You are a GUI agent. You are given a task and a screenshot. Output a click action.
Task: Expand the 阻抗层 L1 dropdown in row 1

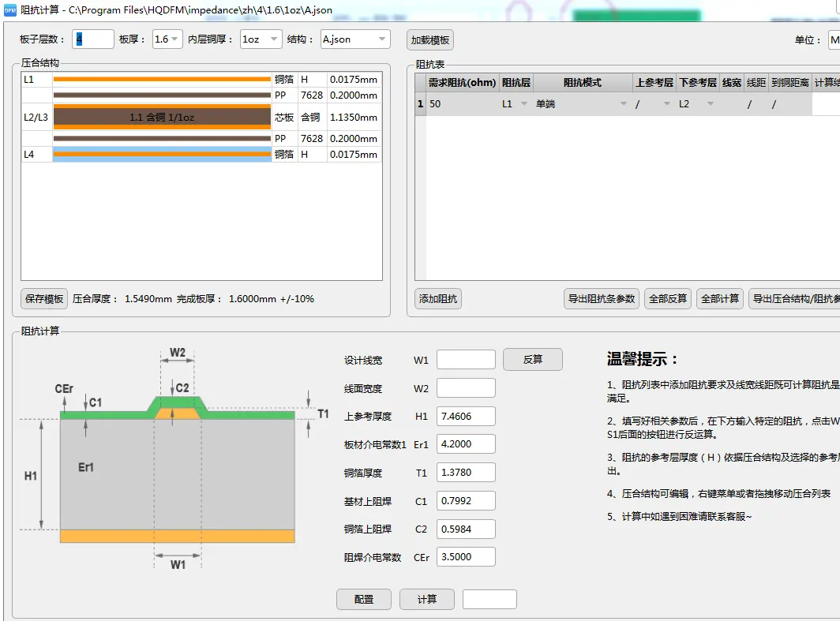[524, 104]
